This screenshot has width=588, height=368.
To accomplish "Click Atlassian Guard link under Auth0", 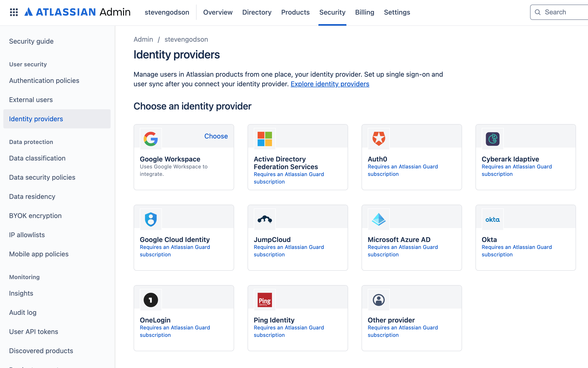I will (403, 170).
